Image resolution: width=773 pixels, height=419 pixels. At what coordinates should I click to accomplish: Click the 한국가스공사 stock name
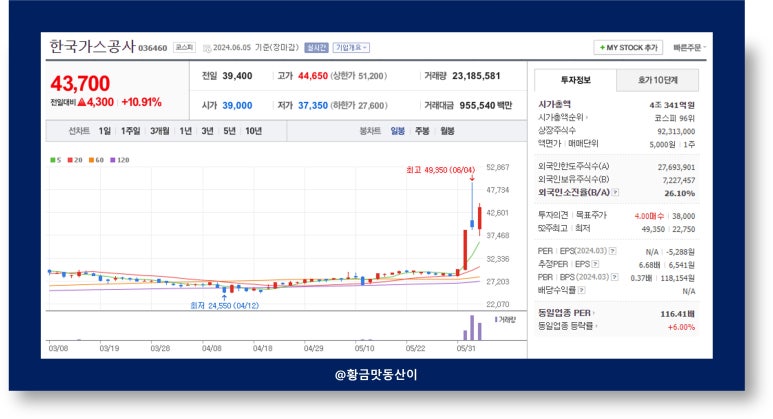point(92,46)
